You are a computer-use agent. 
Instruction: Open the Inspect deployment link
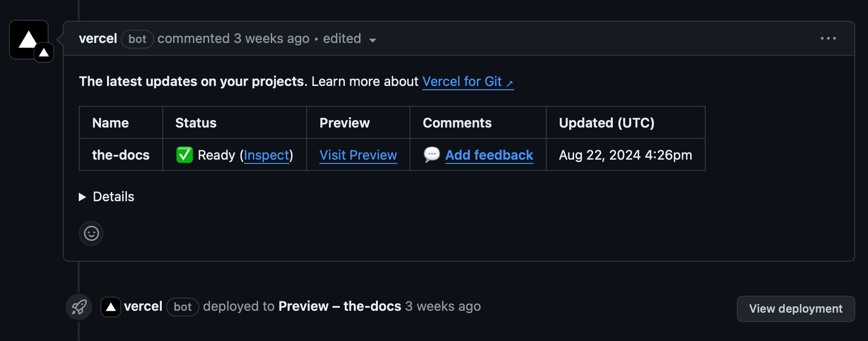pyautogui.click(x=266, y=155)
